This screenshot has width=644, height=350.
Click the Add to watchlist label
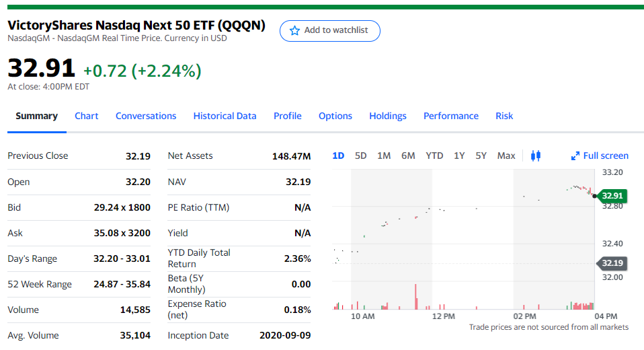click(336, 30)
